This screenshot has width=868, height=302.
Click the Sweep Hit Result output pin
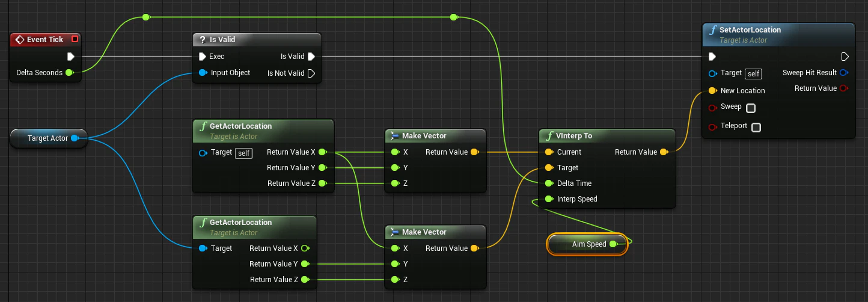[844, 73]
